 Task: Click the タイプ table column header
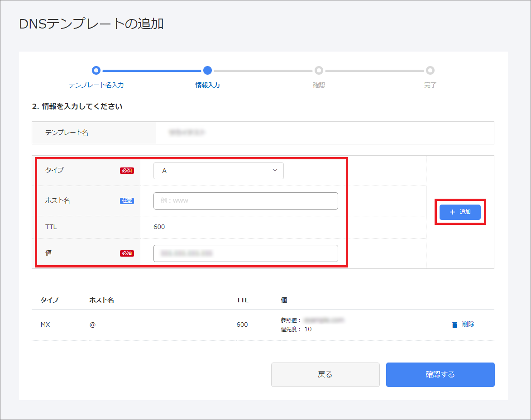49,300
